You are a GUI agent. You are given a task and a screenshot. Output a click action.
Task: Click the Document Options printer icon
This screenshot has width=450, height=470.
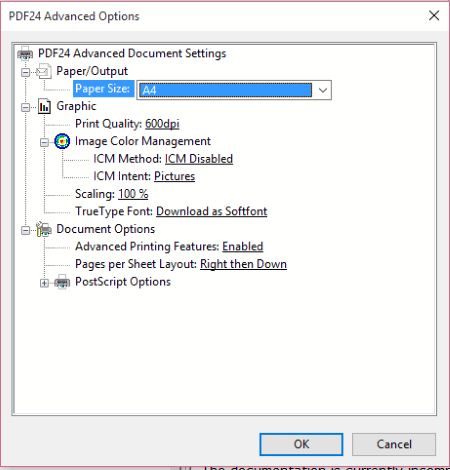[x=44, y=229]
